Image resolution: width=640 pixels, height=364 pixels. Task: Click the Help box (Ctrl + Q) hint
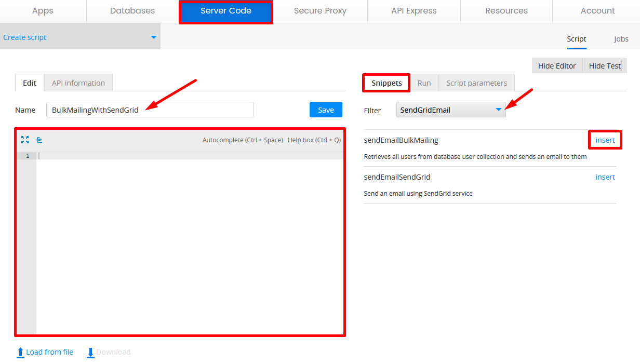(314, 140)
